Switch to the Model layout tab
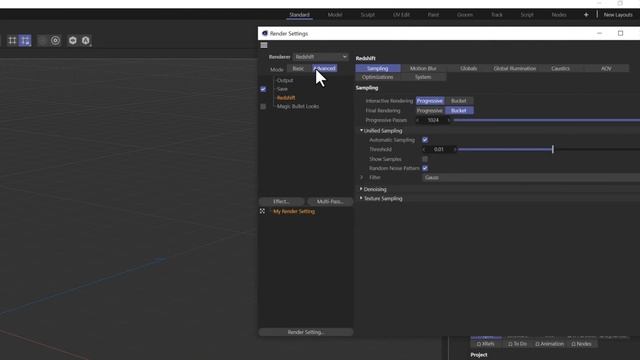This screenshot has width=640, height=360. 335,15
